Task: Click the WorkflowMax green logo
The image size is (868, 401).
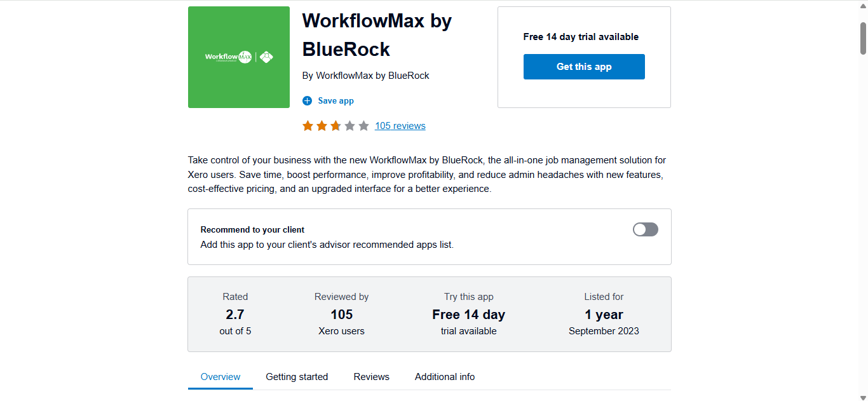Action: point(238,57)
